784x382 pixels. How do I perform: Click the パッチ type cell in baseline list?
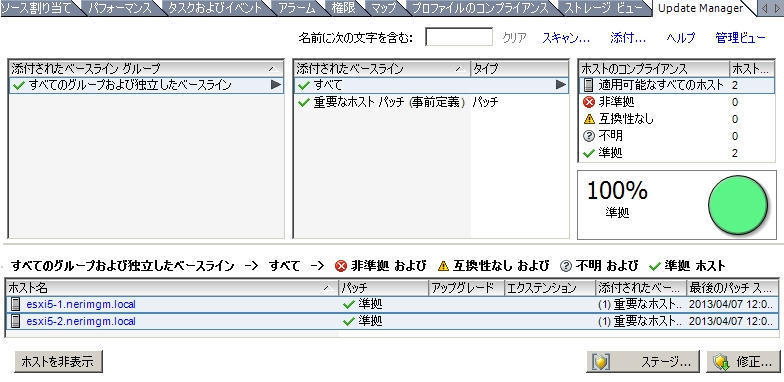[x=486, y=102]
